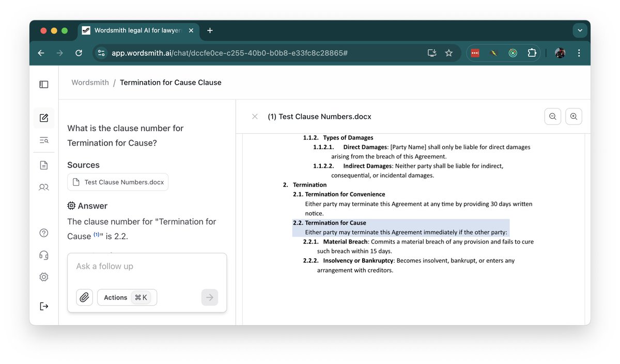Open the search history list icon
The height and width of the screenshot is (364, 620).
click(x=44, y=140)
